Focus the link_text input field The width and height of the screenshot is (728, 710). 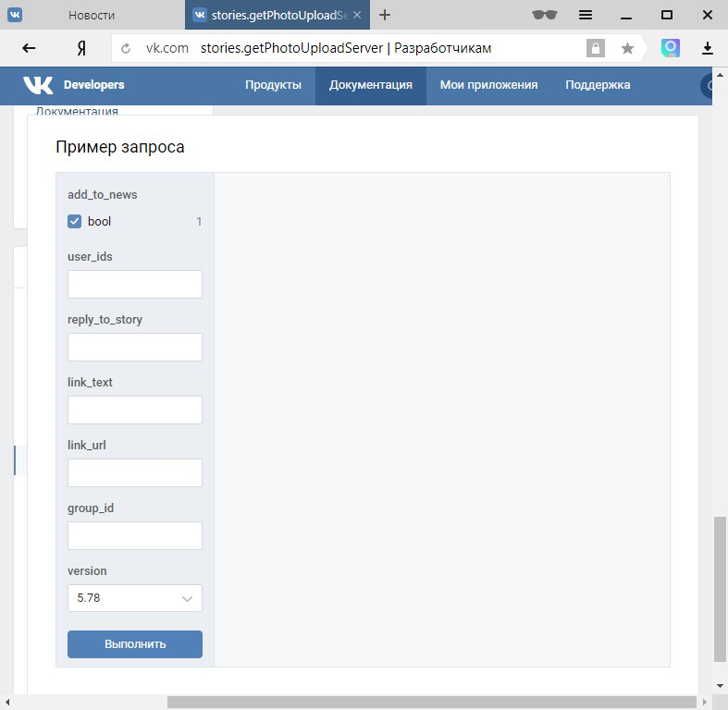pyautogui.click(x=135, y=410)
